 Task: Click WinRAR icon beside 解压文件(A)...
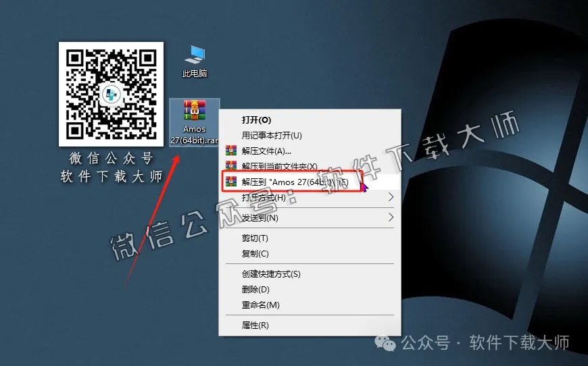231,151
